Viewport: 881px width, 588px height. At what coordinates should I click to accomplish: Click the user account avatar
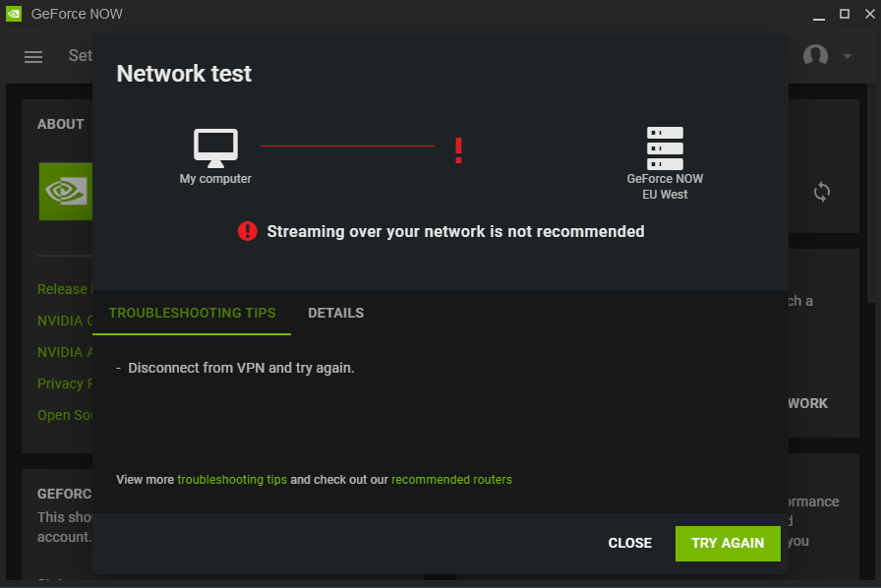(x=815, y=56)
